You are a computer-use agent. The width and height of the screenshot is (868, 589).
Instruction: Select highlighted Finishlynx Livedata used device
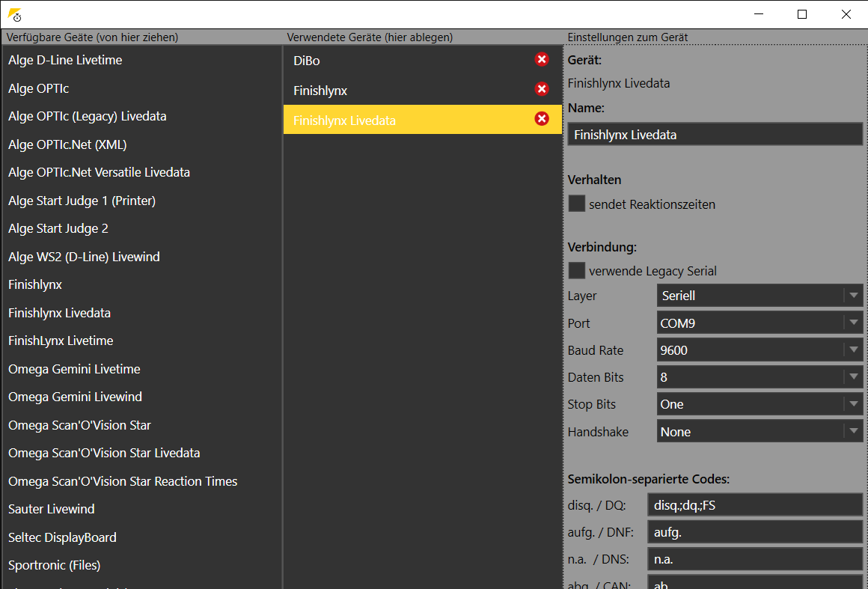click(x=422, y=120)
